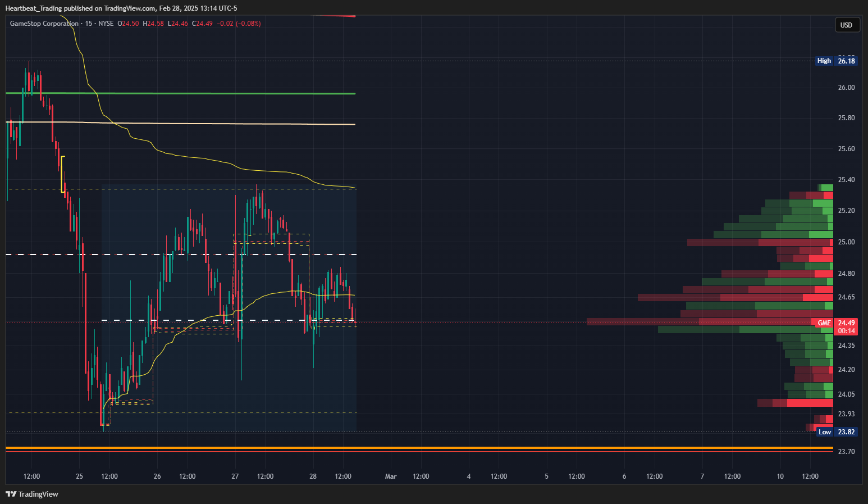Click the Mar label on time axis

(391, 476)
